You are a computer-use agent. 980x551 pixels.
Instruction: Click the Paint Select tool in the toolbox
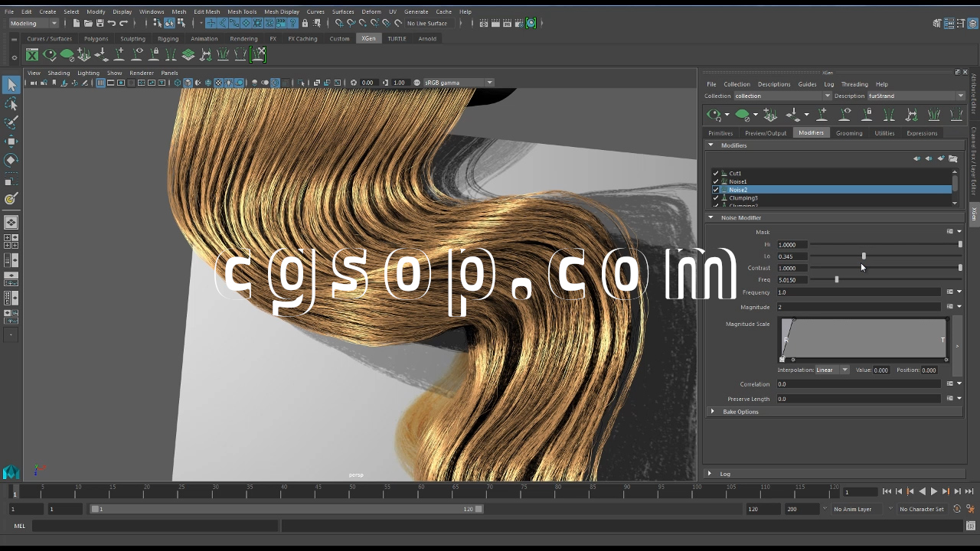pyautogui.click(x=11, y=122)
